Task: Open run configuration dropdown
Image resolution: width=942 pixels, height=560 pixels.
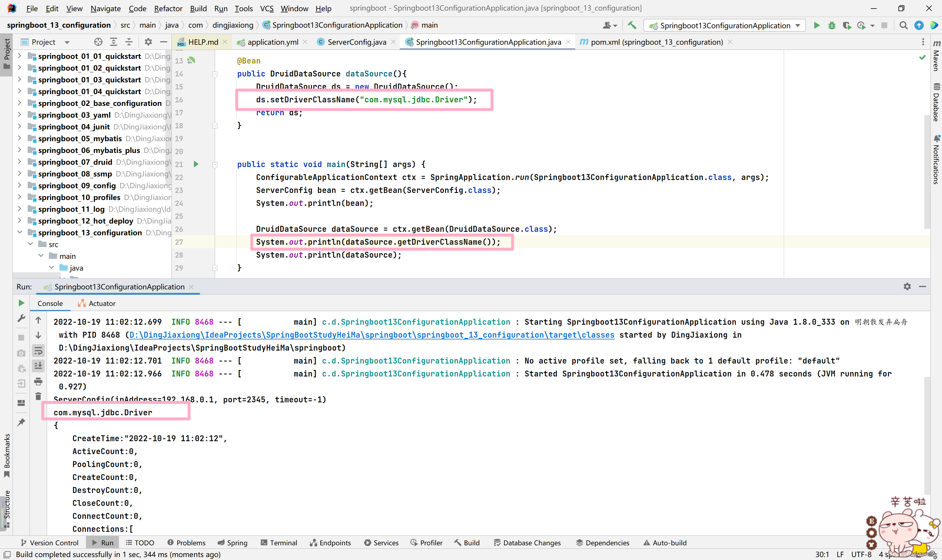Action: (798, 25)
